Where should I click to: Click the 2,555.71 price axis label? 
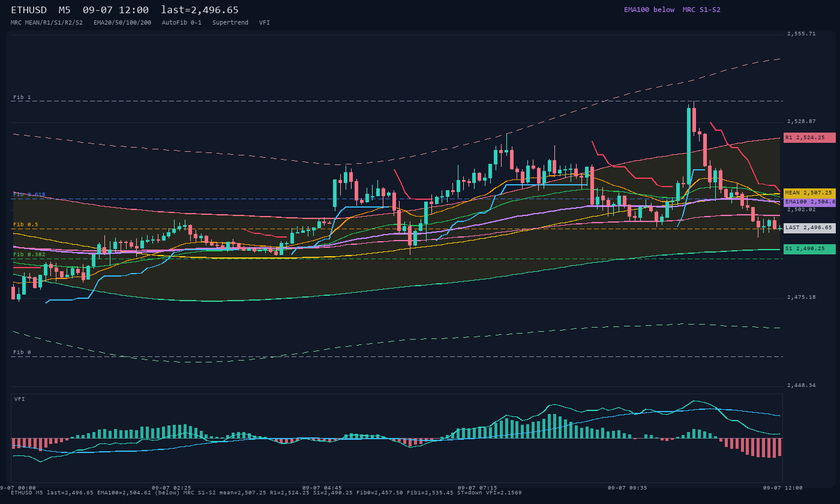click(801, 34)
